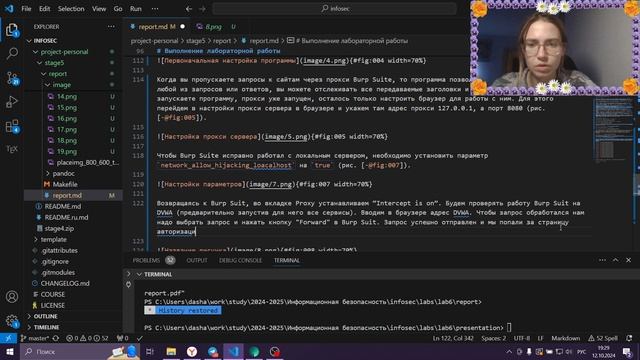Click the master branch indicator
The width and height of the screenshot is (640, 360).
click(x=35, y=338)
